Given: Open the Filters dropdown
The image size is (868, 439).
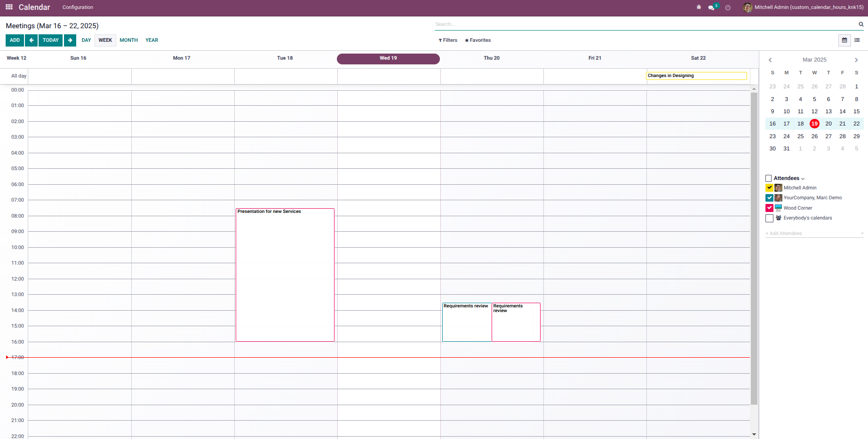Looking at the screenshot, I should [x=448, y=40].
